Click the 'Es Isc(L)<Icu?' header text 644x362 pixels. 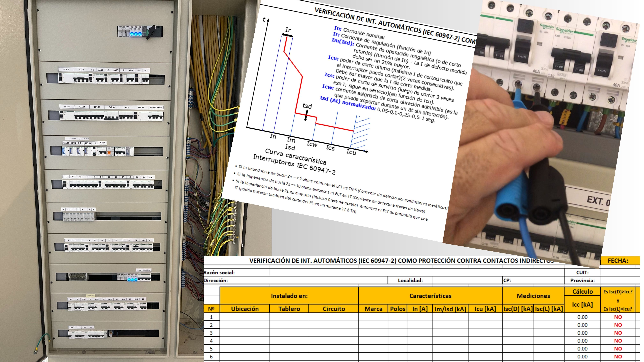[618, 309]
